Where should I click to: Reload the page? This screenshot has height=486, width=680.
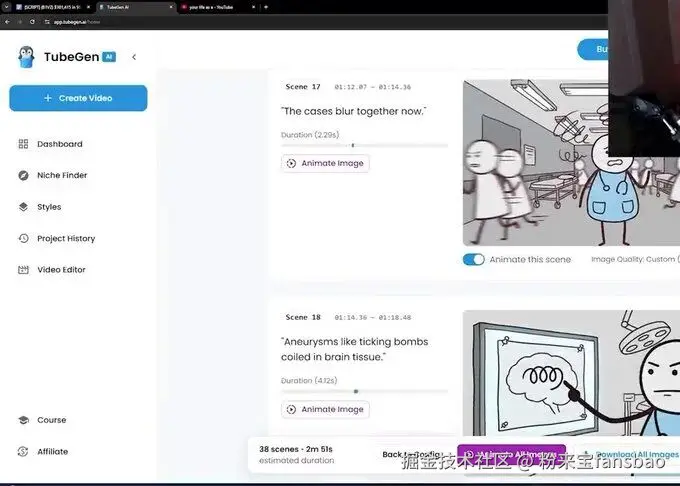click(32, 22)
